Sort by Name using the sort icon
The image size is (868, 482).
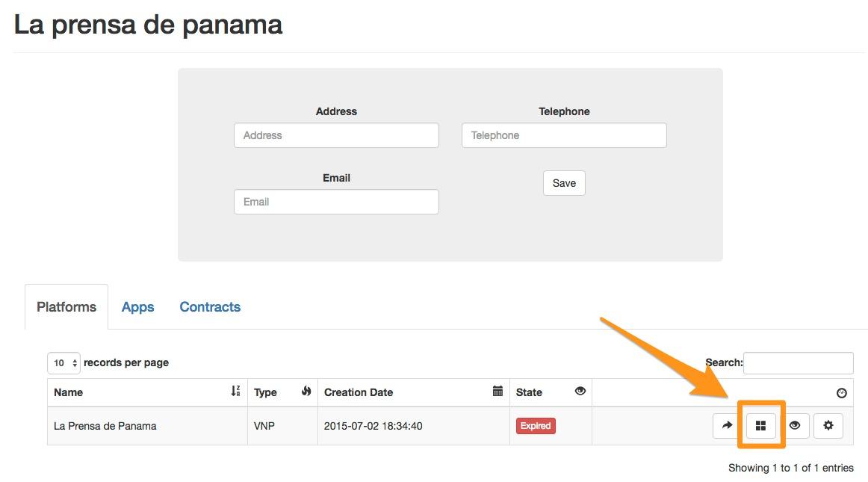click(236, 392)
